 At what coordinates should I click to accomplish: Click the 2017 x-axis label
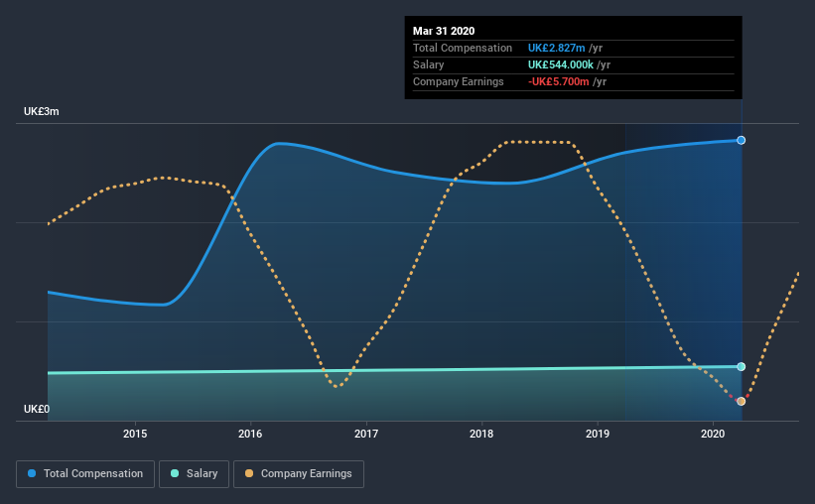coord(366,434)
